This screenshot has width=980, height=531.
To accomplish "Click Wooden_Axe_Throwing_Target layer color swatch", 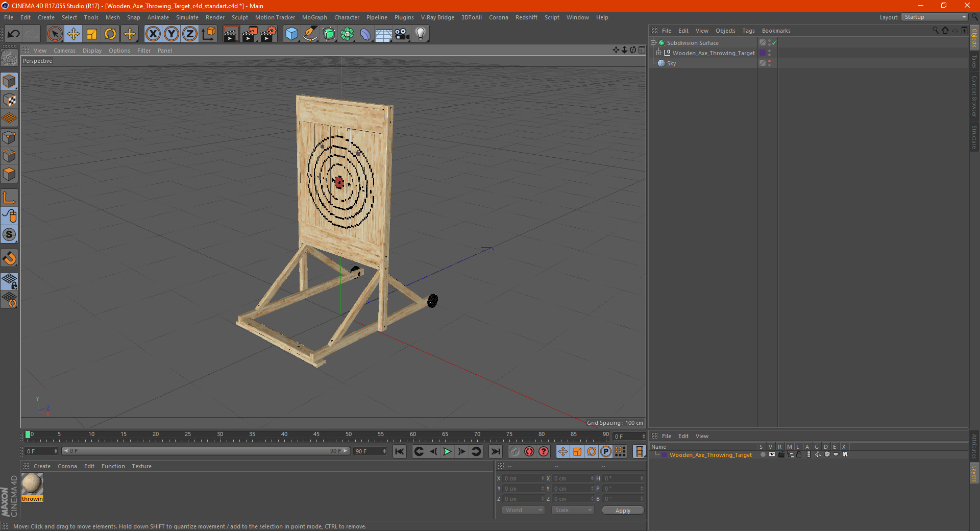I will coord(763,53).
